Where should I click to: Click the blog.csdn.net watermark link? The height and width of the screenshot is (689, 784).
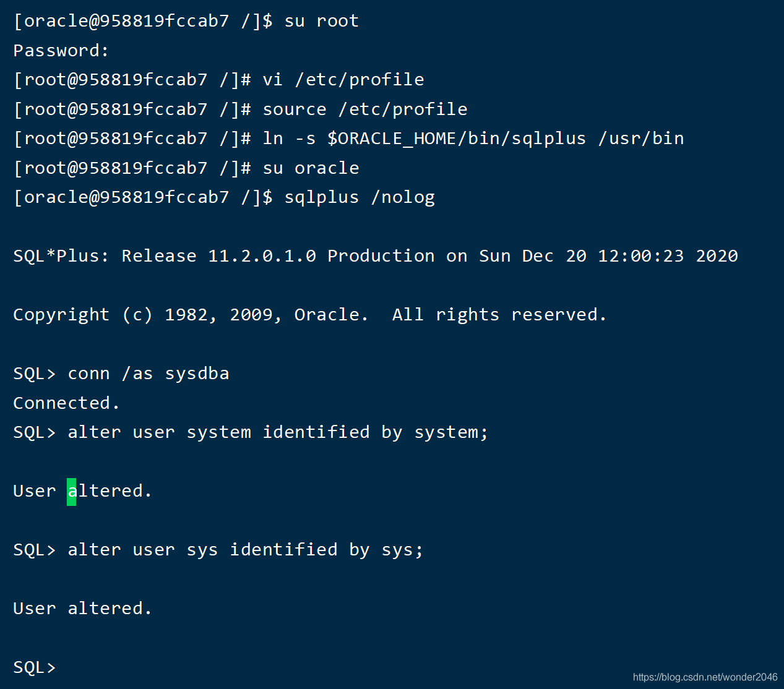click(x=705, y=677)
